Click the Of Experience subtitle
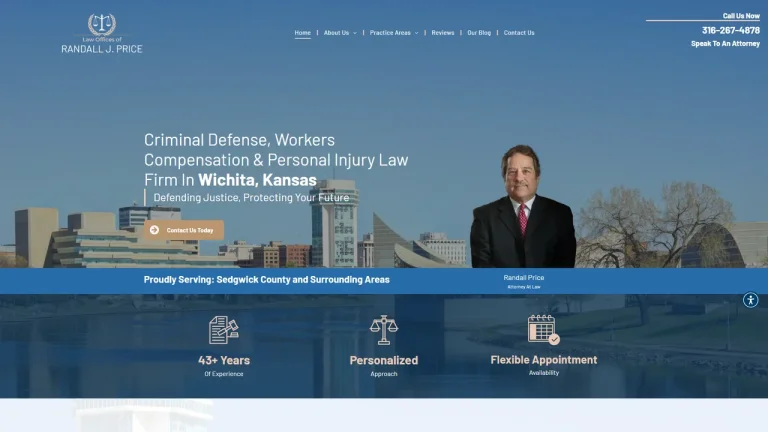Image resolution: width=768 pixels, height=432 pixels. [x=224, y=374]
